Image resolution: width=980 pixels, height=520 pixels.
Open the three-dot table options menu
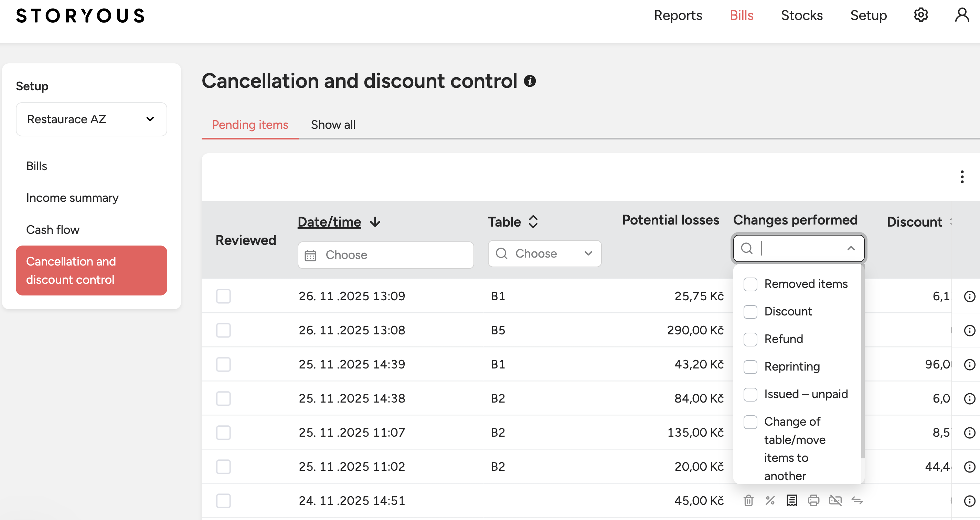click(x=962, y=177)
